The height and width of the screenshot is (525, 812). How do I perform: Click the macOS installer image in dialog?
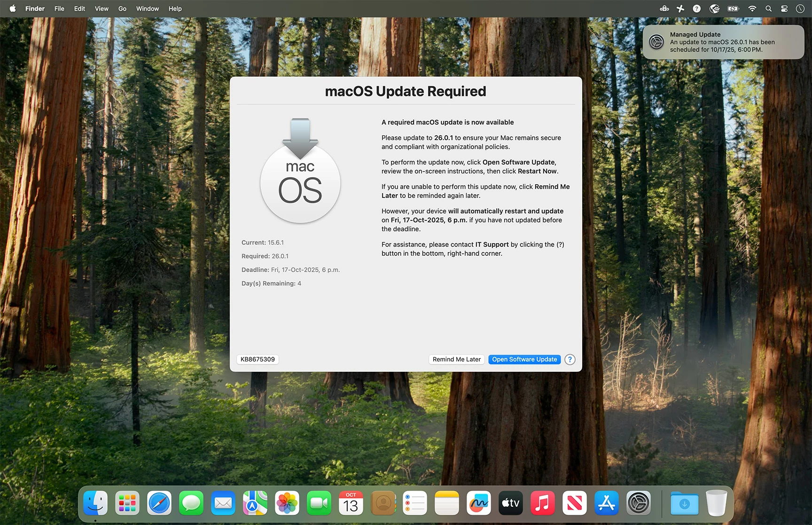[300, 171]
